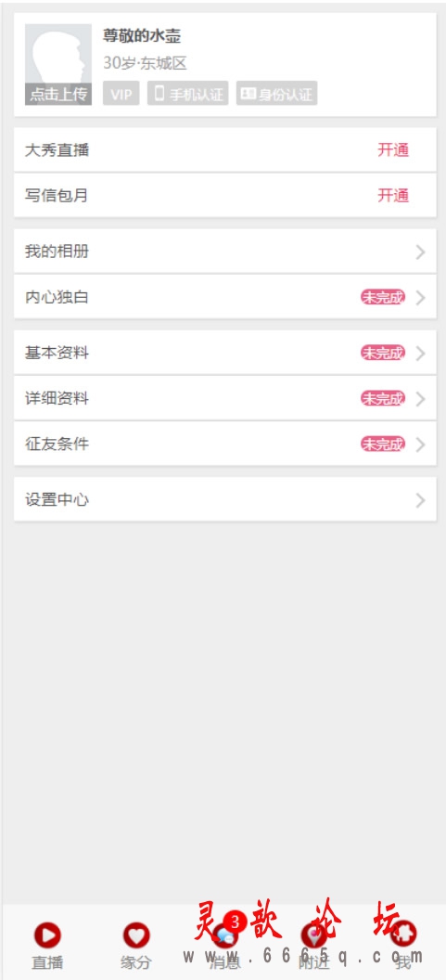
Task: Tap the 附近 nearby location icon
Action: [x=313, y=935]
